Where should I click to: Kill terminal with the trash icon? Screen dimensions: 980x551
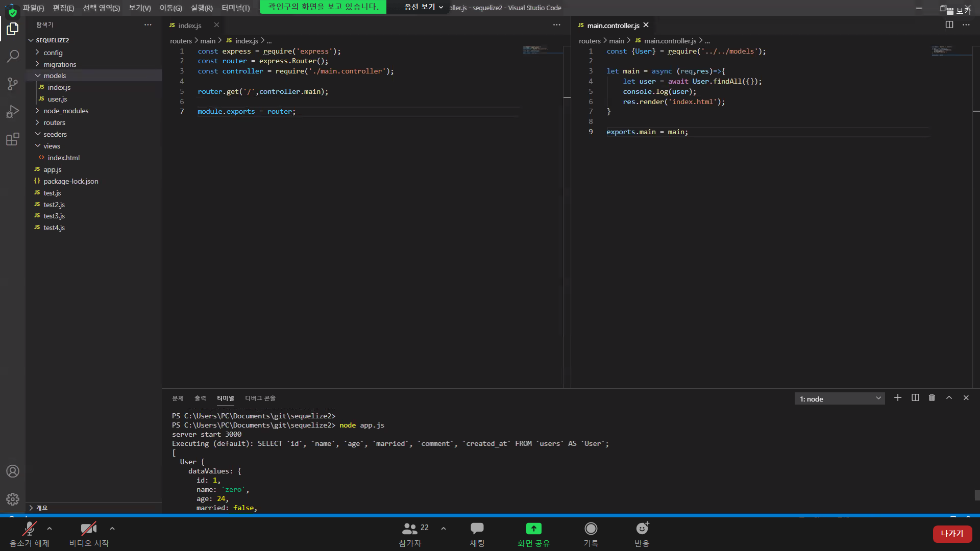point(932,398)
